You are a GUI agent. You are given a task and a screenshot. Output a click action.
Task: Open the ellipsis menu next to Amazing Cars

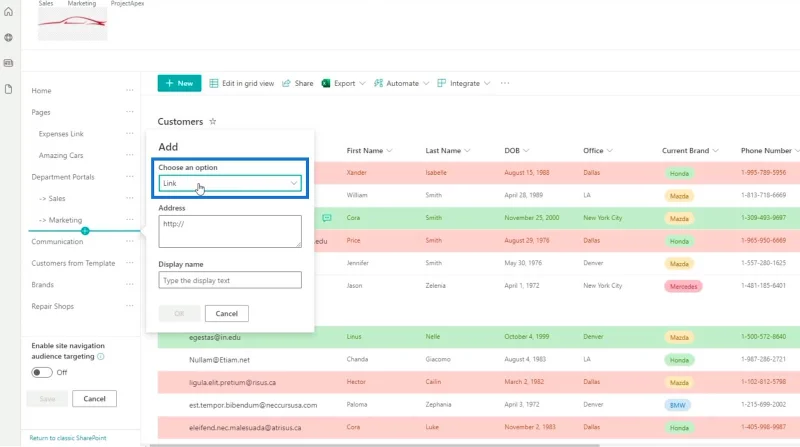(x=130, y=155)
